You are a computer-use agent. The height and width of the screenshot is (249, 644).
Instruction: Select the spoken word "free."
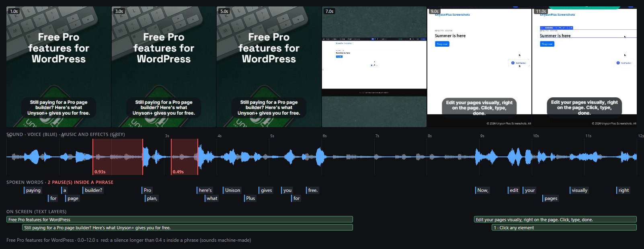(313, 190)
